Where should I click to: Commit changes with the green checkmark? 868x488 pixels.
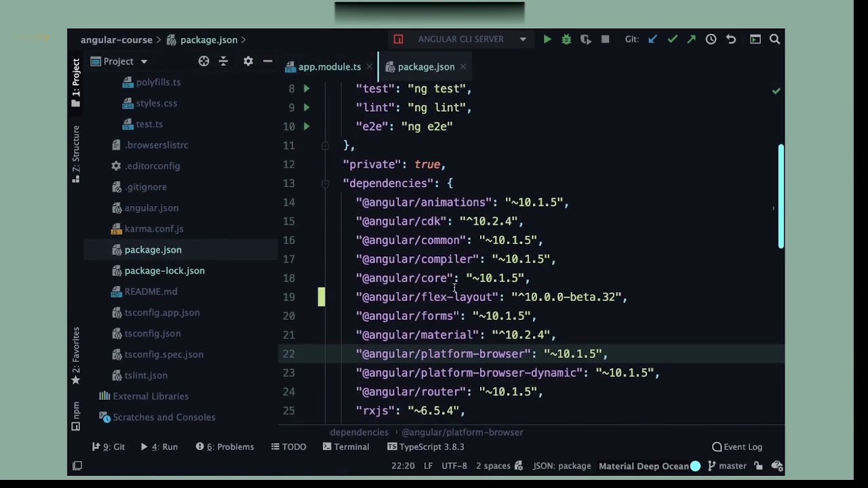pos(672,39)
